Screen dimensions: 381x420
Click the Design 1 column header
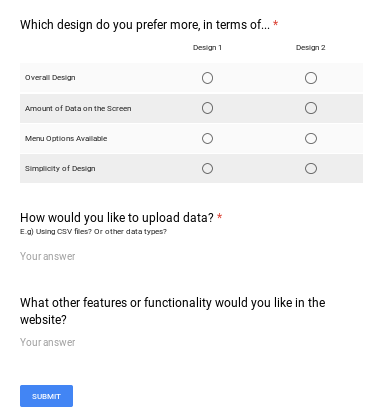click(207, 48)
